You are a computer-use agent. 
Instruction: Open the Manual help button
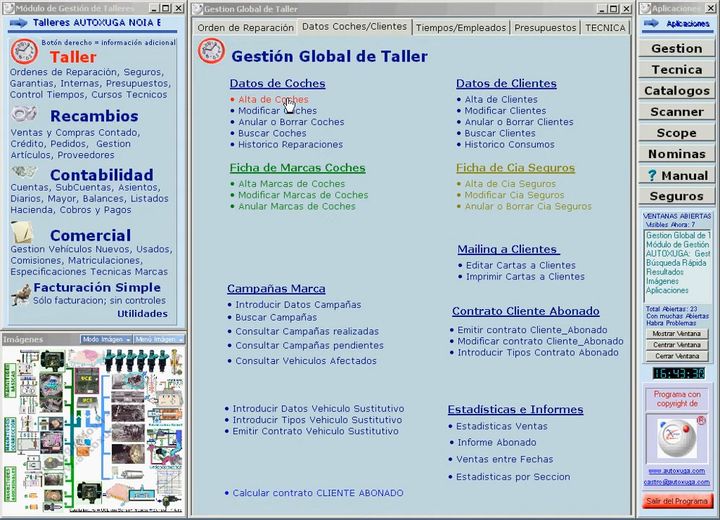pos(676,175)
